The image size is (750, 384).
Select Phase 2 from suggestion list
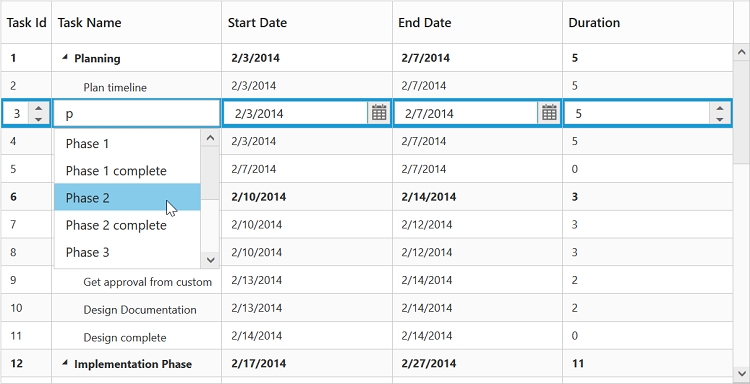[127, 197]
